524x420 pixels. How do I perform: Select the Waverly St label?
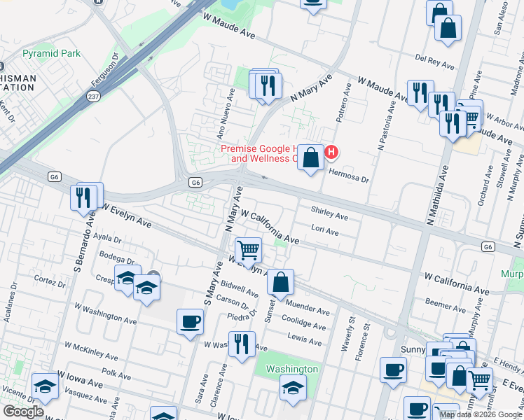(x=348, y=334)
